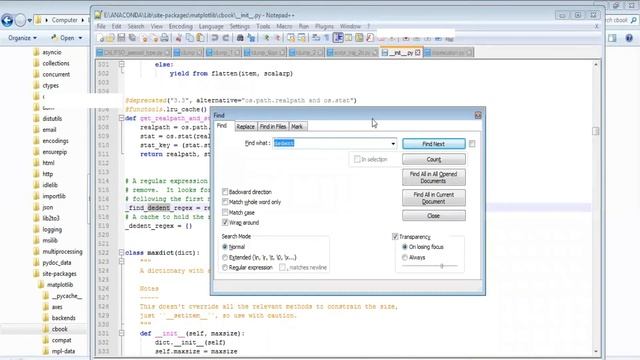Screen dimensions: 640x360
Task: Click the Save All toolbar icon
Action: tap(132, 38)
